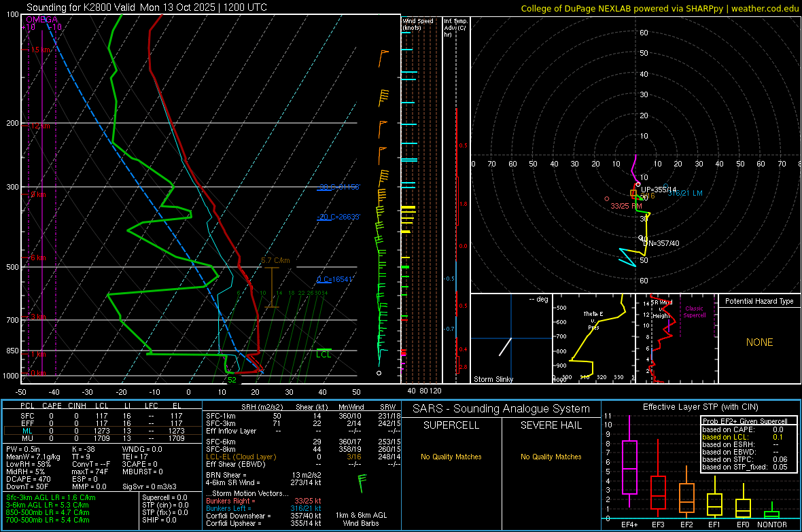Viewport: 802px width, 532px height.
Task: Click the Sfc-3km AGL LR lapse rate
Action: pyautogui.click(x=51, y=497)
